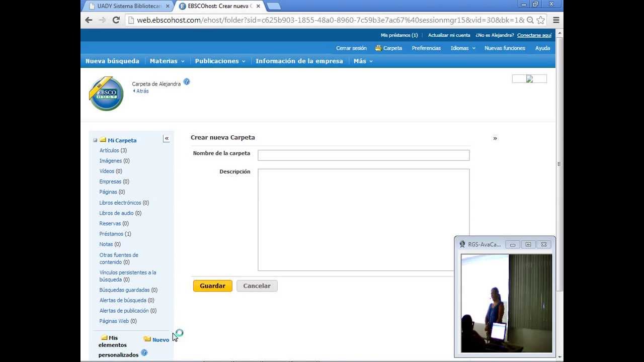The image size is (644, 362).
Task: Open Mi Carpeta in sidebar
Action: pyautogui.click(x=122, y=140)
